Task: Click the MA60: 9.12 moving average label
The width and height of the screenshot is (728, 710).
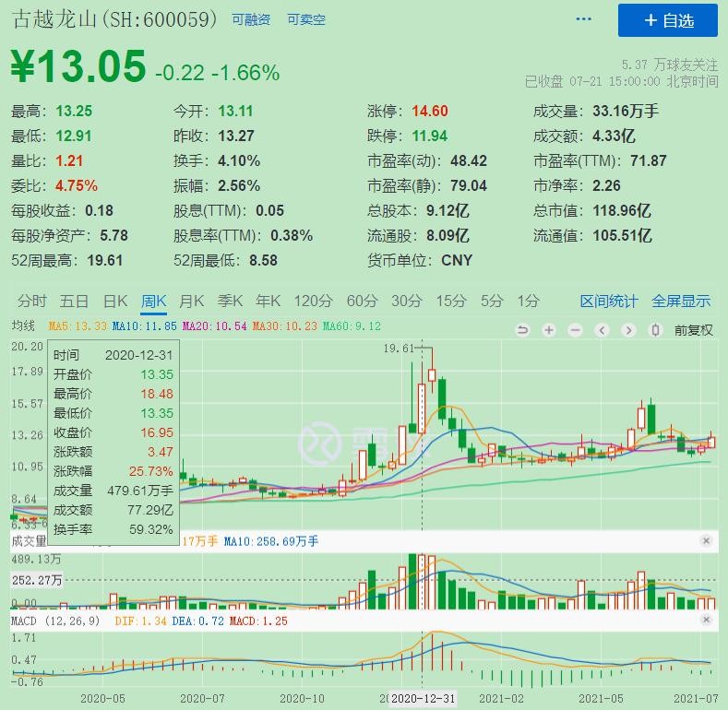Action: [352, 326]
